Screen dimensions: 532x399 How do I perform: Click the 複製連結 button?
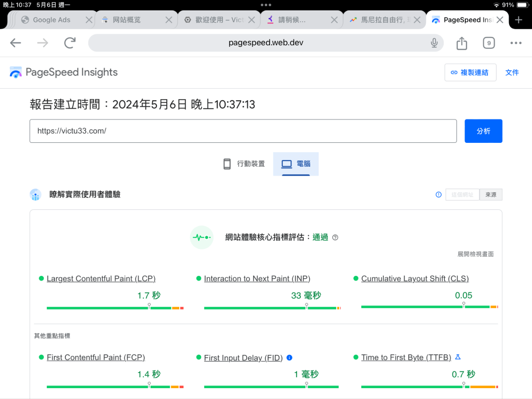coord(470,73)
